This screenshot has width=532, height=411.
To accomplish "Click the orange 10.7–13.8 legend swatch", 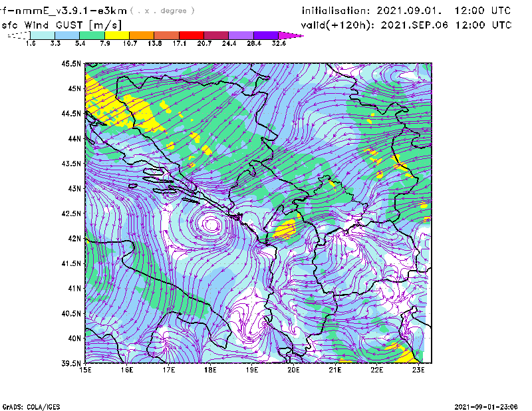I will click(x=142, y=35).
